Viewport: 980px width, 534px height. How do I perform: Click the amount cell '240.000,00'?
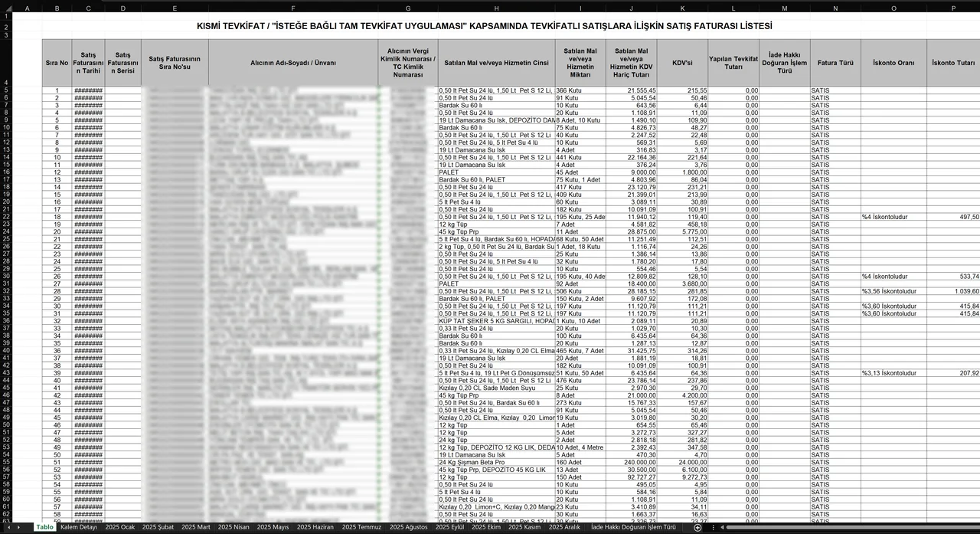[631, 463]
